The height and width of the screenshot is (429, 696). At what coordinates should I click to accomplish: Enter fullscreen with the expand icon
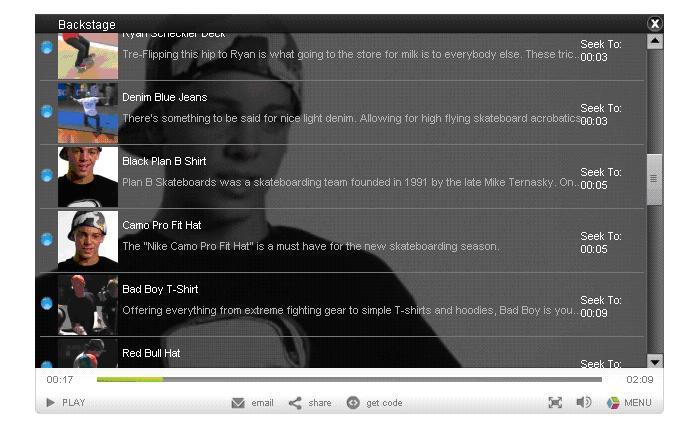555,402
